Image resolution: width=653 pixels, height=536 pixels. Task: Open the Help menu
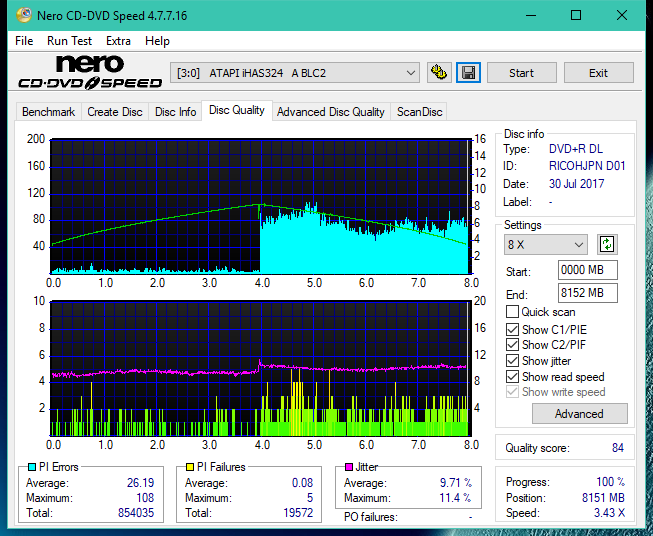[157, 41]
